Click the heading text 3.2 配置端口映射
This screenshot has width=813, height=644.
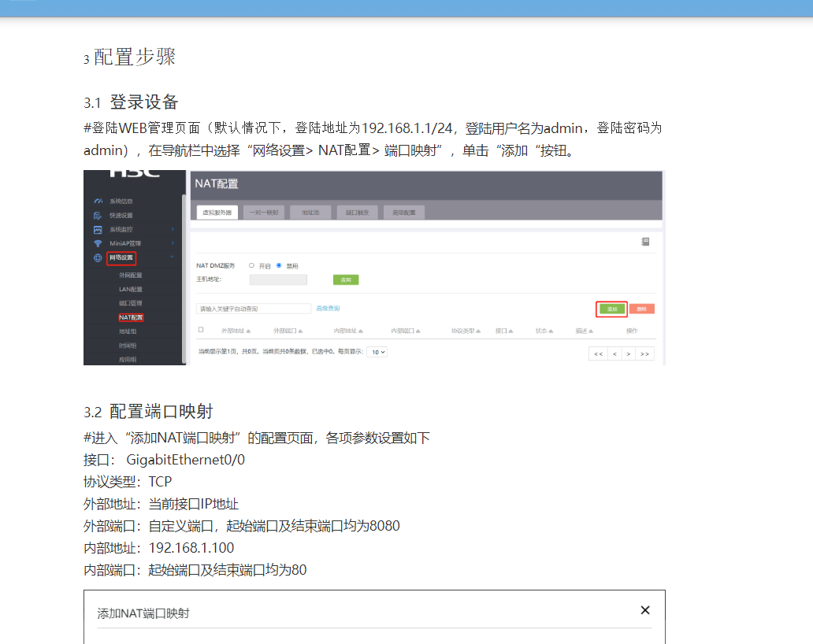pos(148,412)
